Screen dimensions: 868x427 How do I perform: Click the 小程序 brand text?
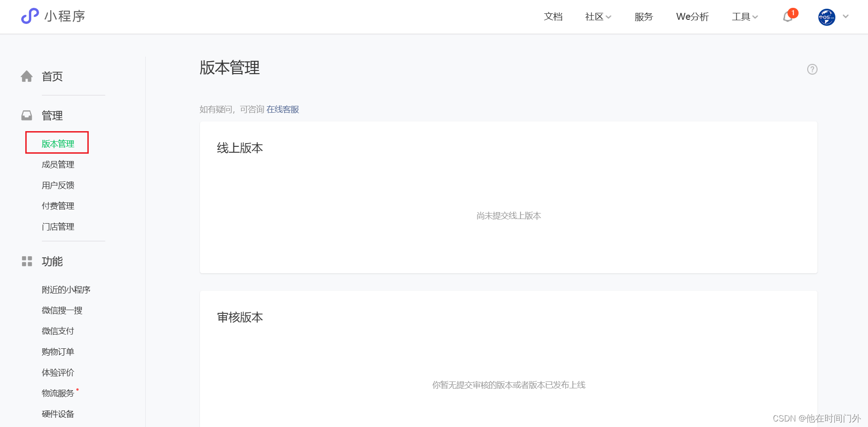(x=65, y=16)
